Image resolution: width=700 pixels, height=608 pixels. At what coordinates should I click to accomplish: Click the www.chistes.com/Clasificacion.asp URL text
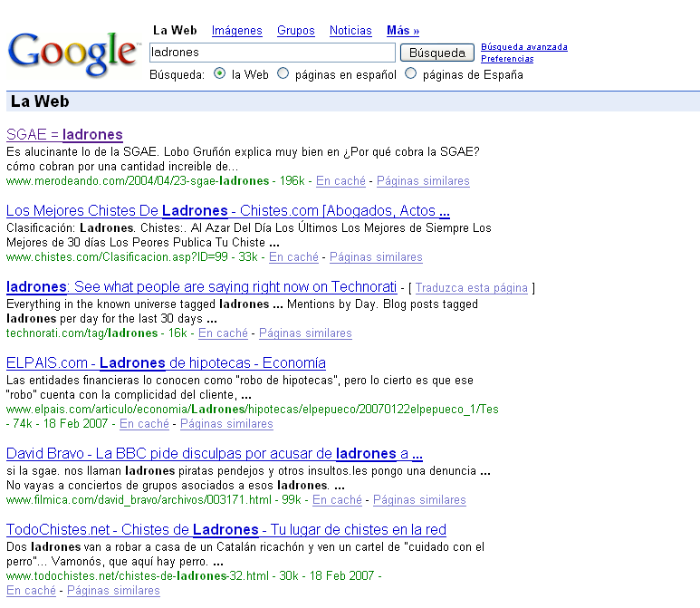pyautogui.click(x=117, y=256)
